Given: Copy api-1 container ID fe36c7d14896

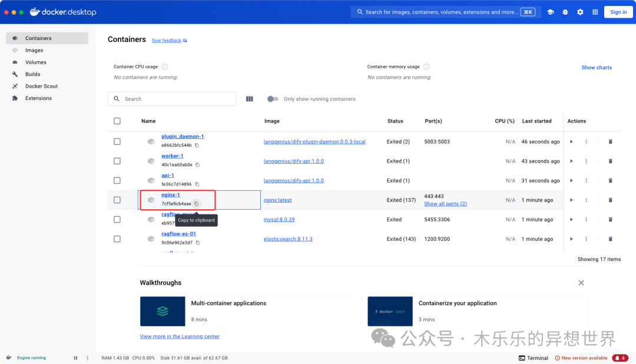Looking at the screenshot, I should pos(197,184).
